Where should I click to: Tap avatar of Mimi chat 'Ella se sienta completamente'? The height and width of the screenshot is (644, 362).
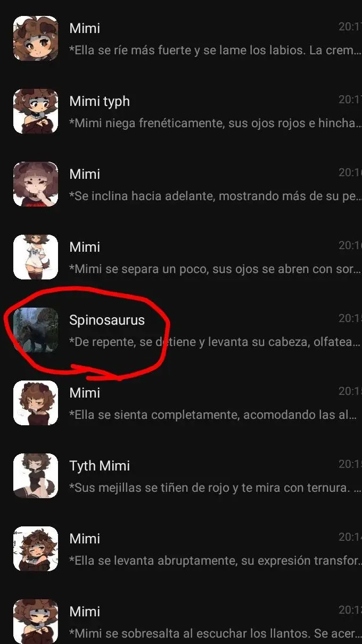coord(36,403)
